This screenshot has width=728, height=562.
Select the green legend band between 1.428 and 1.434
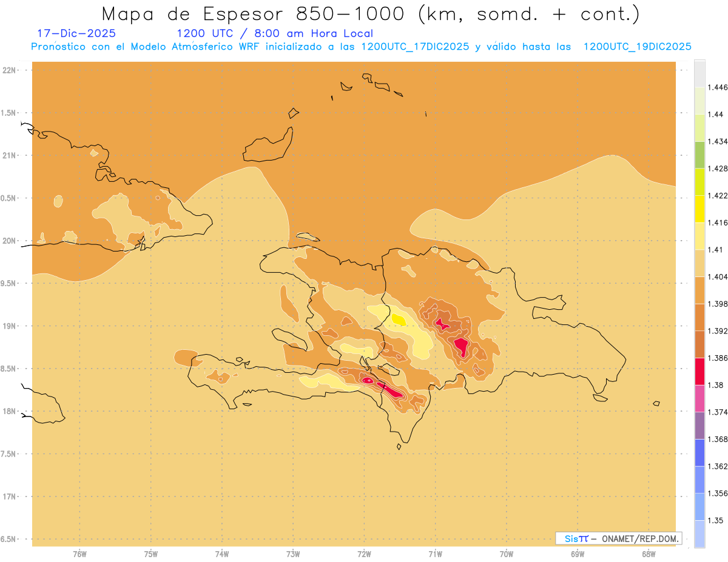tap(699, 155)
